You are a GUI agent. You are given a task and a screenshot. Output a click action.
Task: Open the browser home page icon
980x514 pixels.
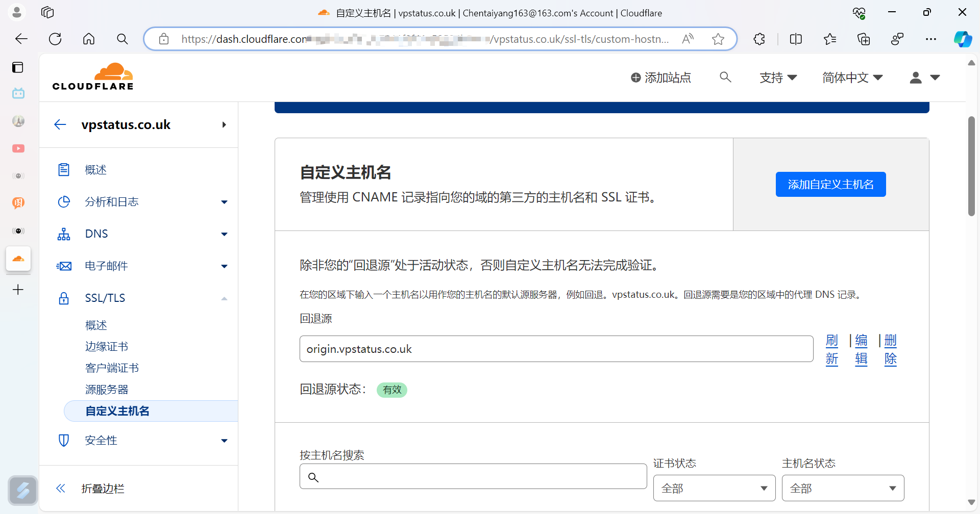[89, 39]
